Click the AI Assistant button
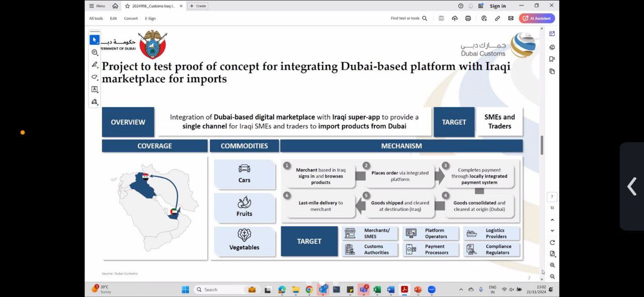Viewport: 644px width, 297px height. click(537, 19)
